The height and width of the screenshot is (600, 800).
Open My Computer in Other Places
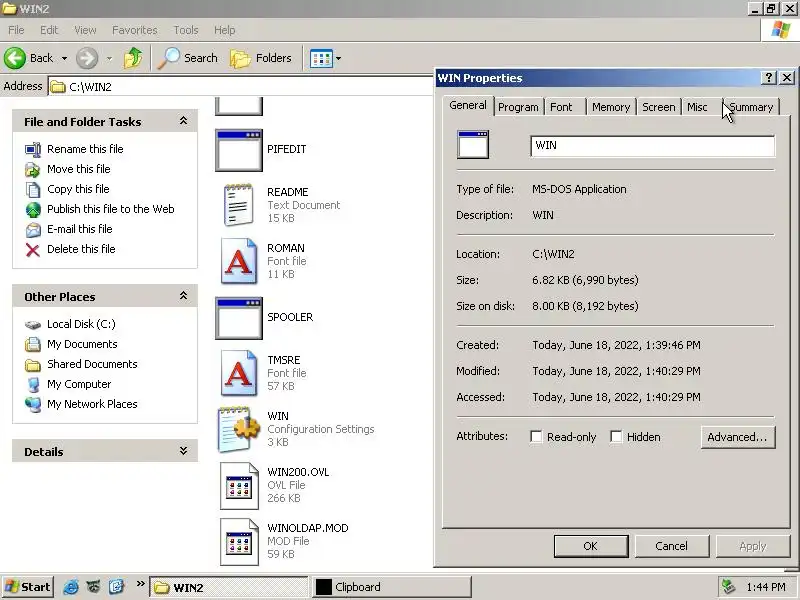pyautogui.click(x=79, y=384)
